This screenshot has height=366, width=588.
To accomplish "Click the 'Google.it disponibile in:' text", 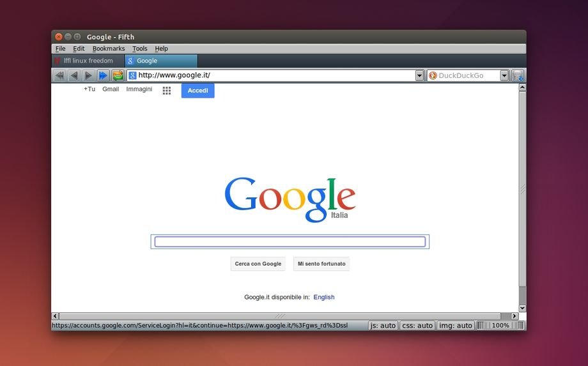I will click(277, 297).
